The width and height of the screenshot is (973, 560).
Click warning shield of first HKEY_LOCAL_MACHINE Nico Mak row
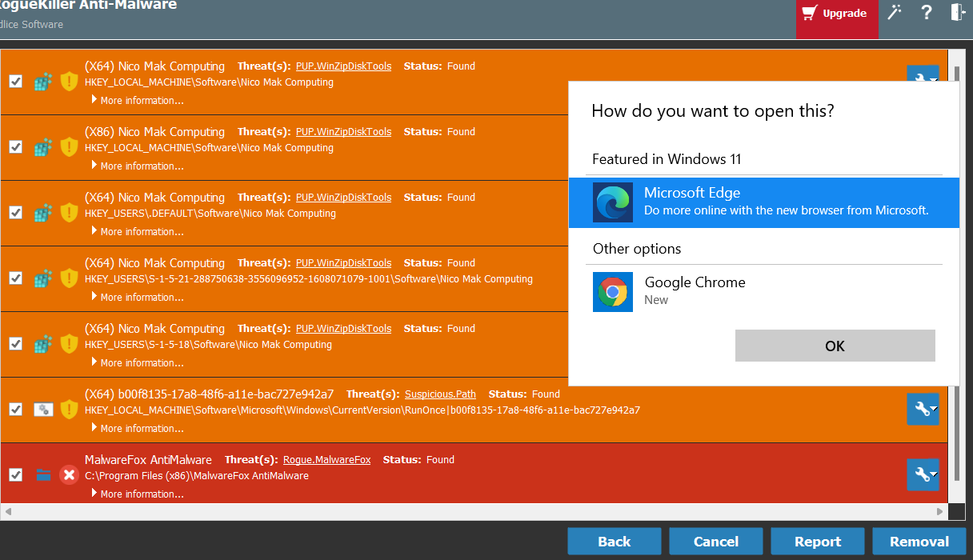tap(70, 82)
